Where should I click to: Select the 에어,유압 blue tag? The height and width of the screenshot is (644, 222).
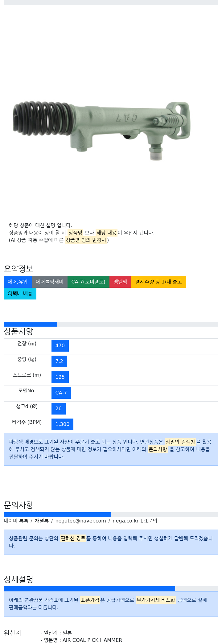click(x=18, y=282)
